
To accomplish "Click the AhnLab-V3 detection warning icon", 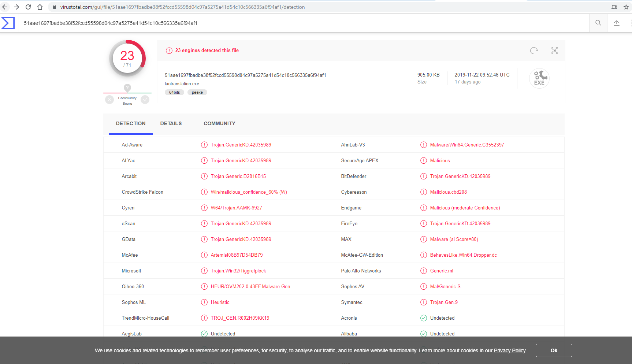I will pyautogui.click(x=424, y=145).
